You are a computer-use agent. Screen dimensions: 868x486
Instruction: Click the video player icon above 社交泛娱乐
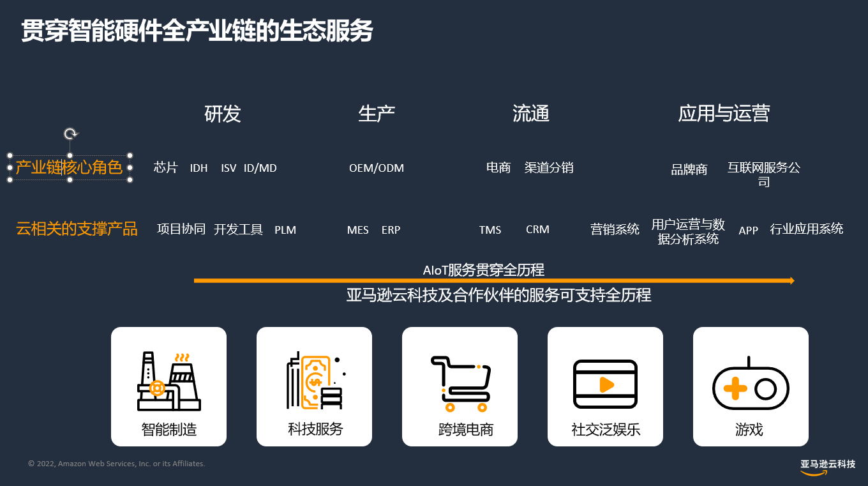click(x=605, y=384)
